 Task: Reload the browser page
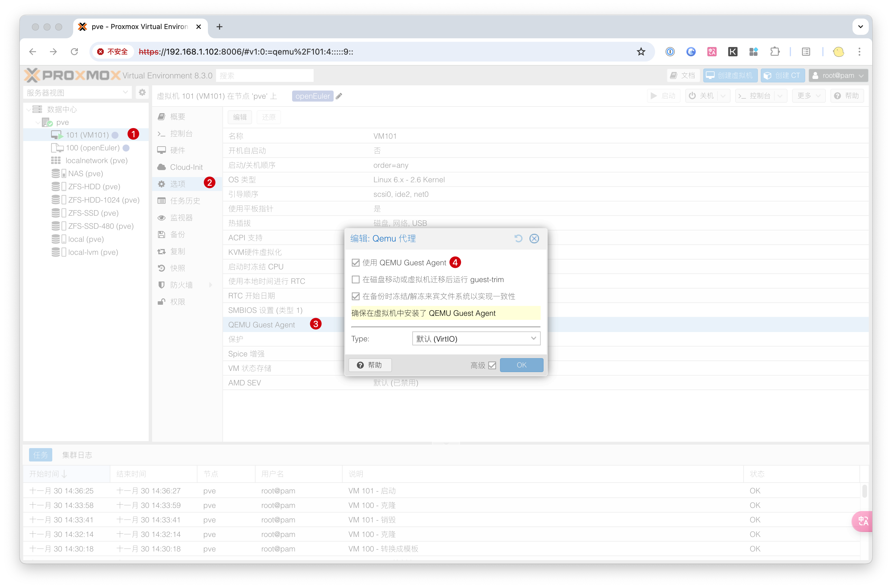(x=74, y=51)
